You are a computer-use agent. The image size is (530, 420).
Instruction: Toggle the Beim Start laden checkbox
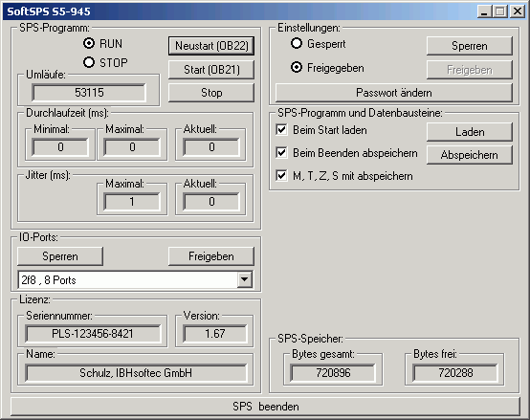(x=281, y=130)
